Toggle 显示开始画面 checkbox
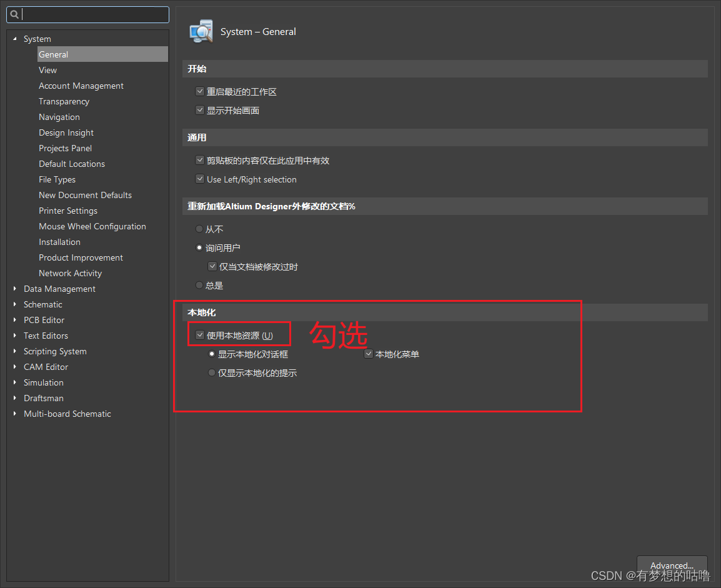Viewport: 721px width, 588px height. click(200, 111)
